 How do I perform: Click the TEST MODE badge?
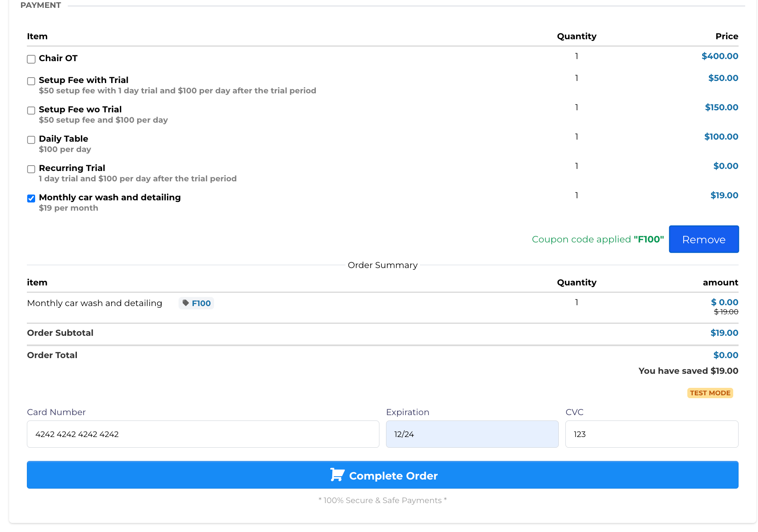pos(710,393)
